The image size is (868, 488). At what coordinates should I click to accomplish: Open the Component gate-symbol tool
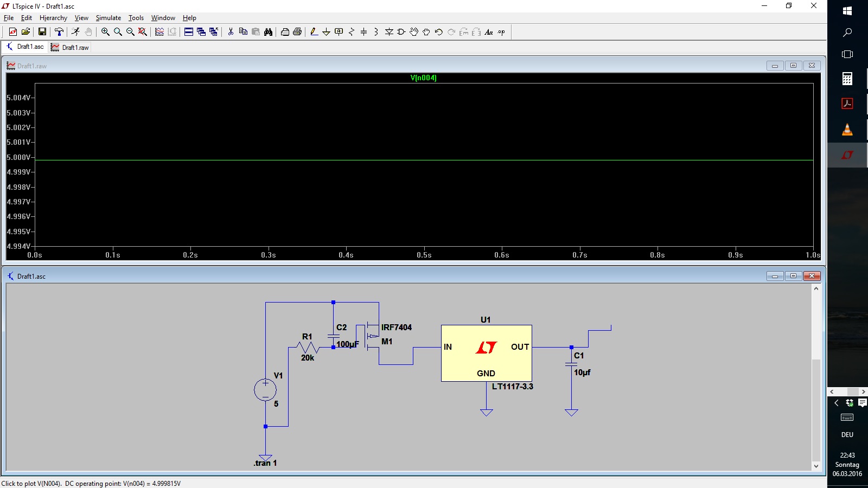(x=401, y=32)
